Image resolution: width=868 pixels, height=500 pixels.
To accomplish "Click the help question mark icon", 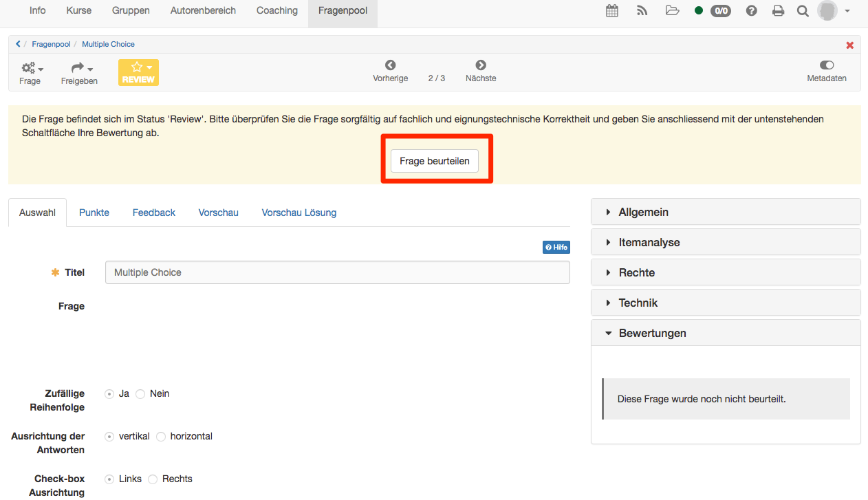I will point(752,11).
